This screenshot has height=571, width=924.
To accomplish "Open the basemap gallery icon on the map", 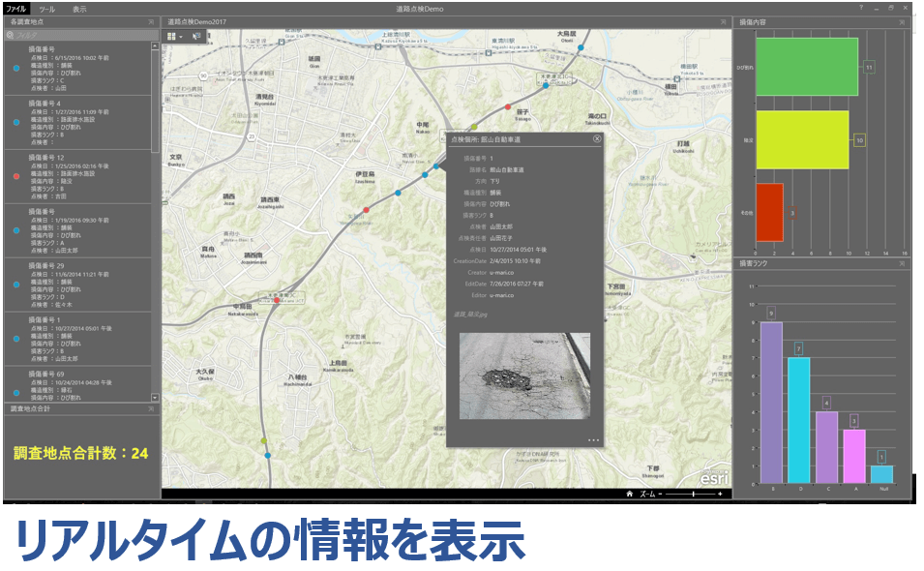I will 171,36.
